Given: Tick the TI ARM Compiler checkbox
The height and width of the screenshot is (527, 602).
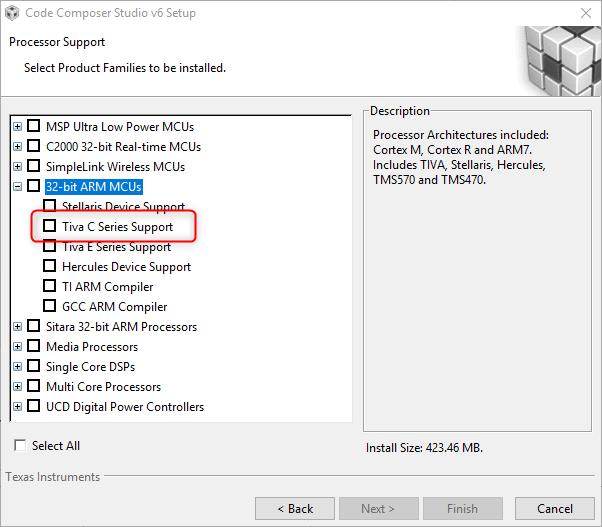Looking at the screenshot, I should coord(50,286).
